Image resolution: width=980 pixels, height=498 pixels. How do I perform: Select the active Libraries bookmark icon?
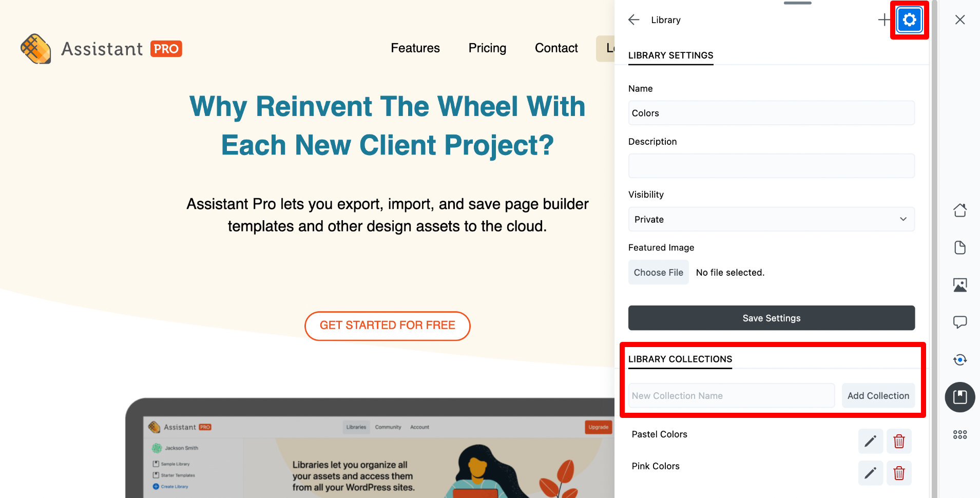pos(959,397)
